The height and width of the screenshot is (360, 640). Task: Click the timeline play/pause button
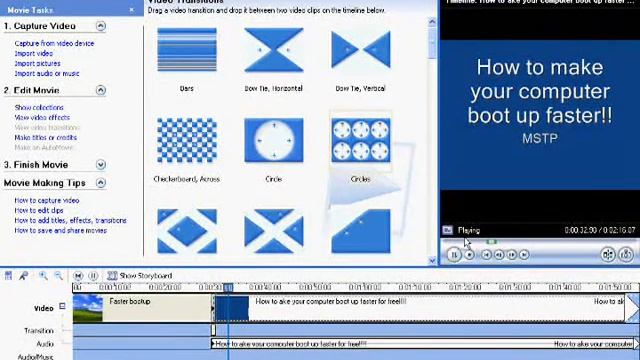pos(93,276)
